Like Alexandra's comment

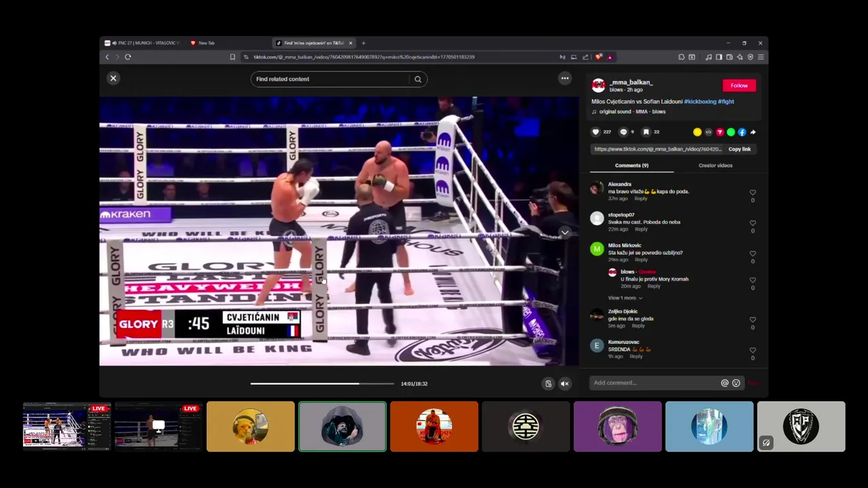coord(753,192)
